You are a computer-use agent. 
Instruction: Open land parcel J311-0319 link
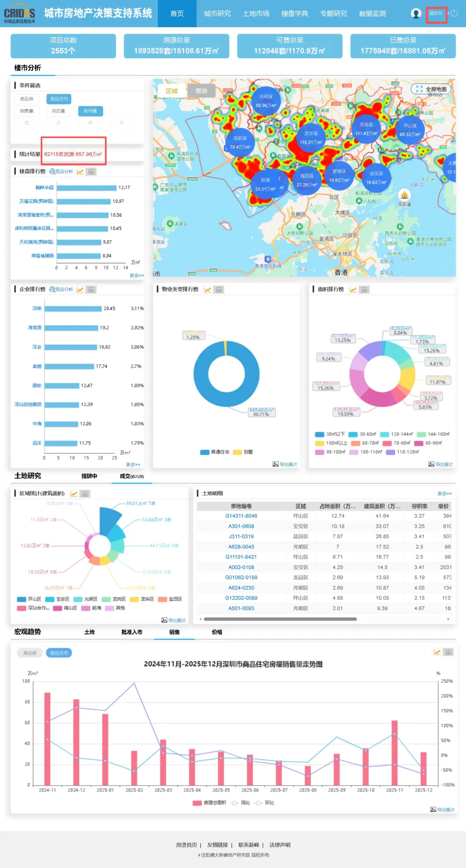pos(241,536)
